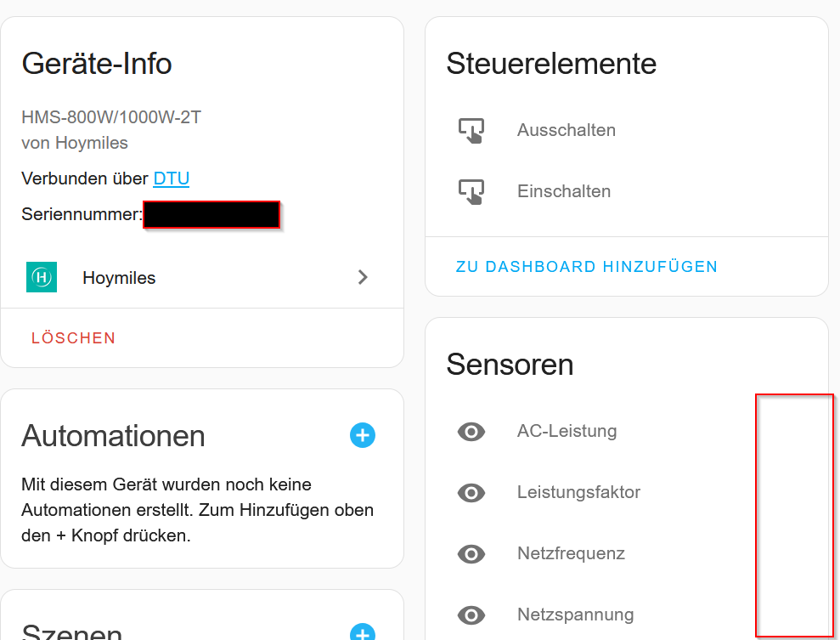Click the eye icon for Netzfrequenz
Viewport: 840px width, 640px height.
(471, 553)
